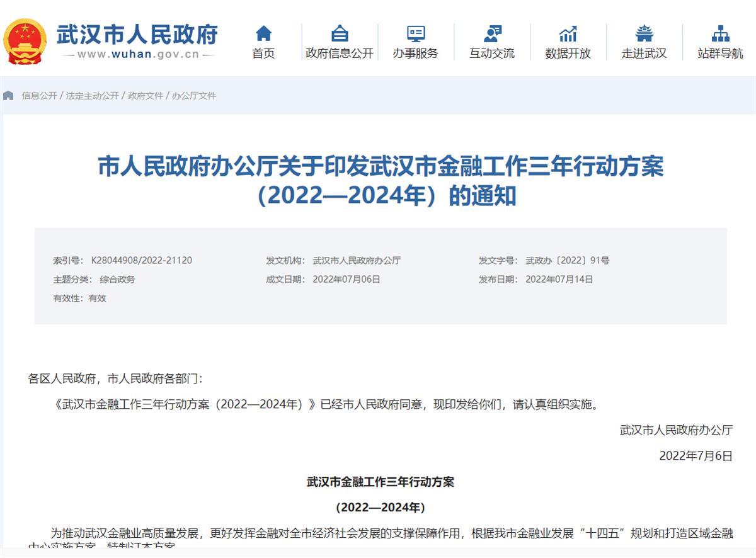Click the www.wuhan.gov.cn URL text
This screenshot has width=756, height=558.
[138, 54]
